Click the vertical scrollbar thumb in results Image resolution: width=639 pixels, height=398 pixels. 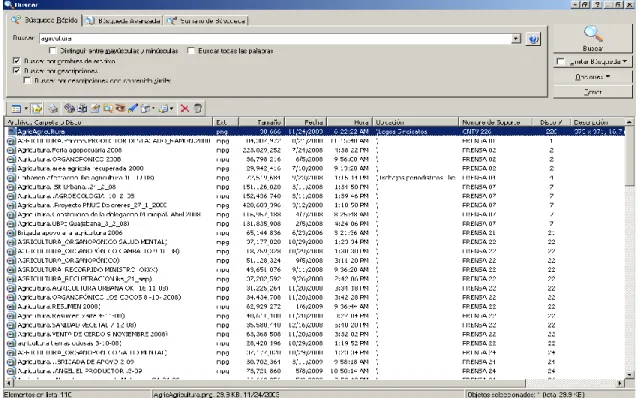tap(629, 157)
